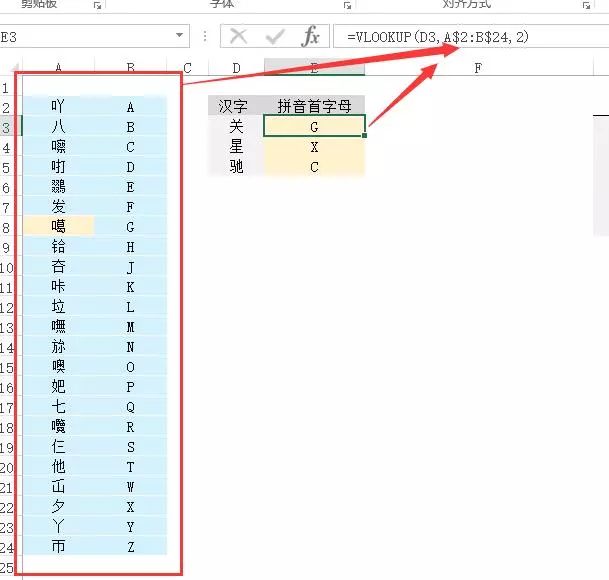Click the Cancel (X) formula bar icon

point(238,37)
